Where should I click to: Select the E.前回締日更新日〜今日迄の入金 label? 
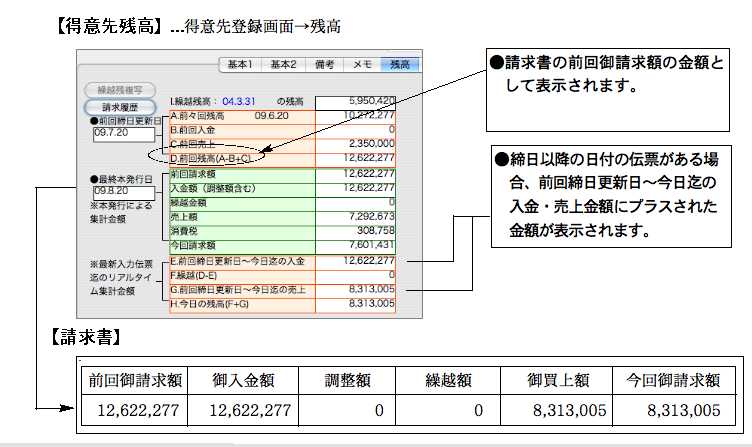[x=237, y=261]
